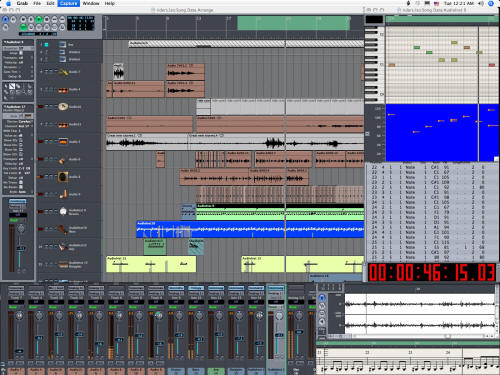500x375 pixels.
Task: Click the yellow guitar track icon
Action: 63,72
